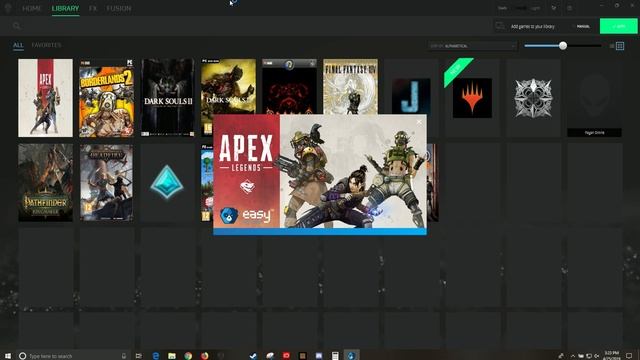Open Firefox from taskbar
Image resolution: width=640 pixels, height=360 pixels.
(x=204, y=356)
